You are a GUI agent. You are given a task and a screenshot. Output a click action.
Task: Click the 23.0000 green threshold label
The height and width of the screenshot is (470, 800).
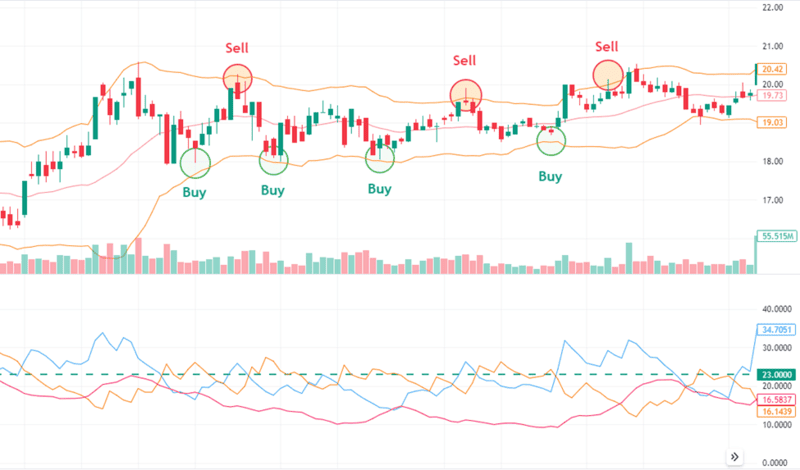[776, 375]
